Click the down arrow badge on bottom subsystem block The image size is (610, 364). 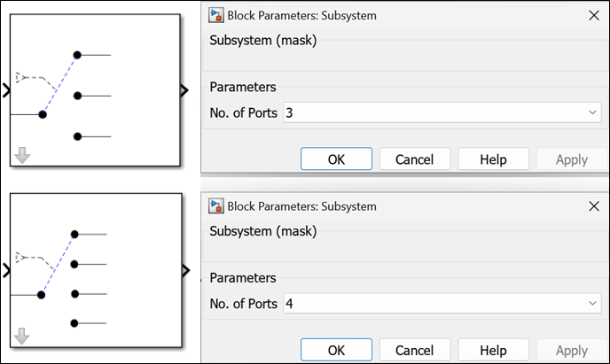pos(23,337)
